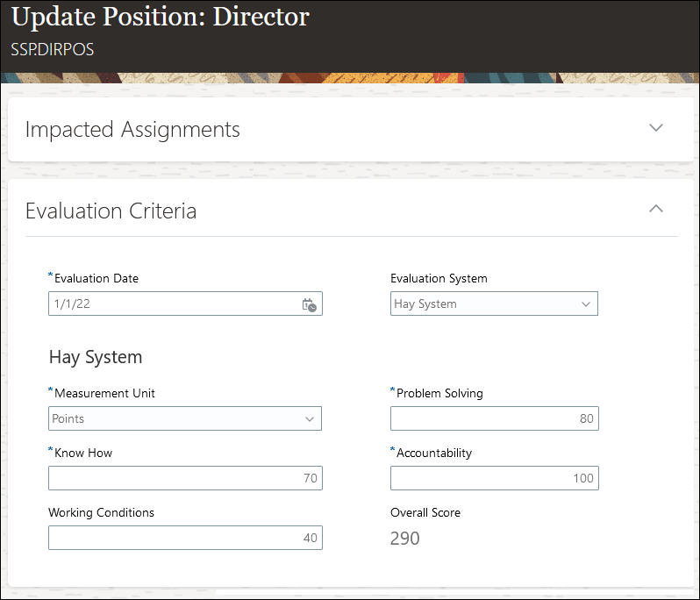Expand the Impacted Assignments section chevron
This screenshot has width=700, height=600.
655,128
